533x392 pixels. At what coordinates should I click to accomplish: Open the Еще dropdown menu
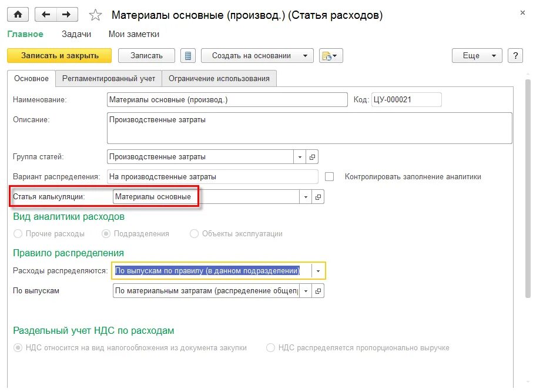click(477, 55)
